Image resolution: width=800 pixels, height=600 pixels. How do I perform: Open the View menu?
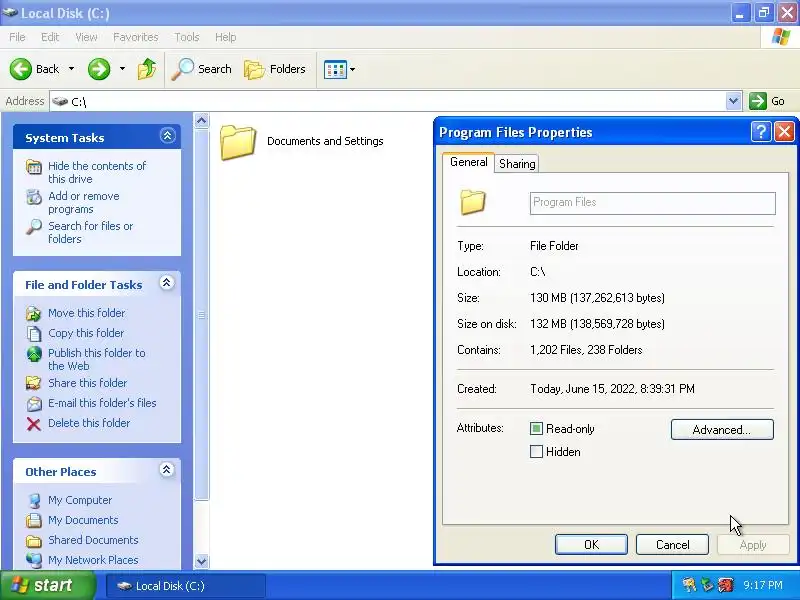click(86, 37)
